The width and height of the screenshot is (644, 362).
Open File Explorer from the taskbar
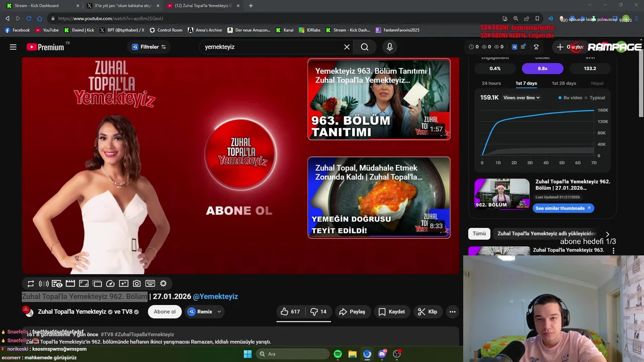[352, 354]
